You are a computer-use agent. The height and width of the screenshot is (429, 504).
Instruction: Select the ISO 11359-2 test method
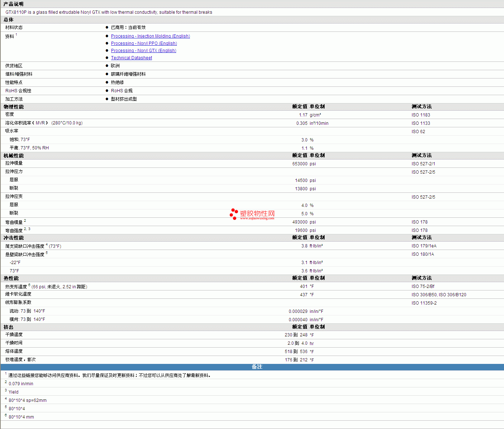point(424,303)
